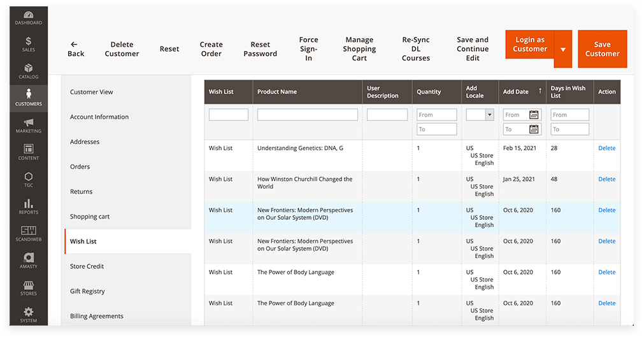The height and width of the screenshot is (339, 644).
Task: Click the Save Customer button
Action: point(602,49)
